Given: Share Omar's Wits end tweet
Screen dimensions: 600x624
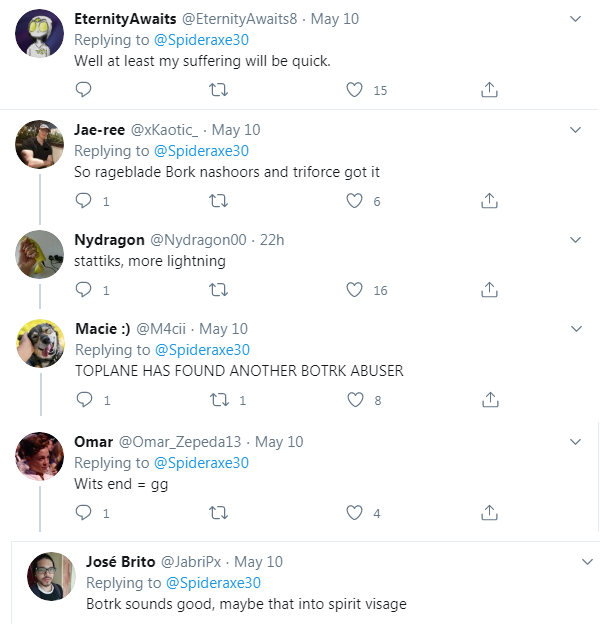Looking at the screenshot, I should click(490, 513).
